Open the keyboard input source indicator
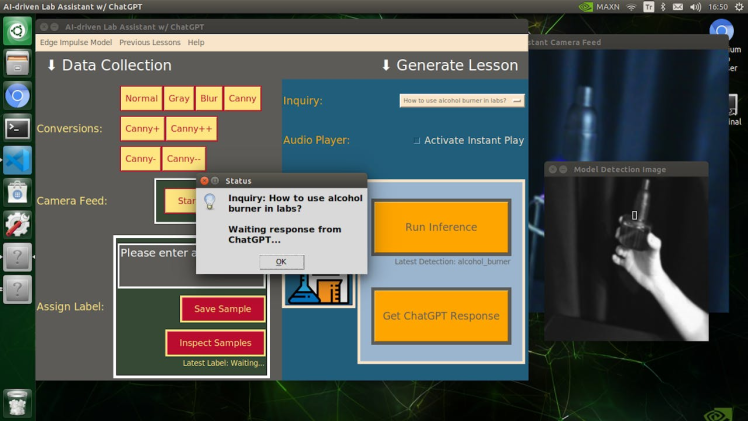The width and height of the screenshot is (748, 421). click(x=649, y=7)
